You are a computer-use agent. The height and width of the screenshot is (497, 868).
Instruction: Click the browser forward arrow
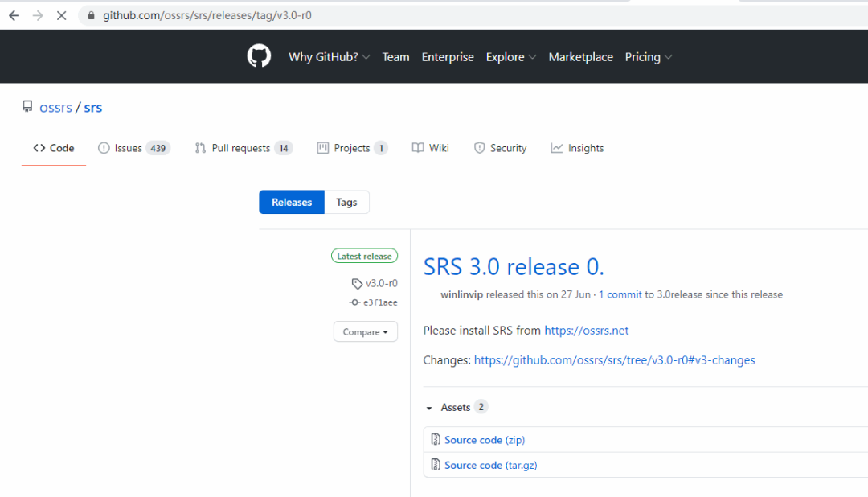38,15
